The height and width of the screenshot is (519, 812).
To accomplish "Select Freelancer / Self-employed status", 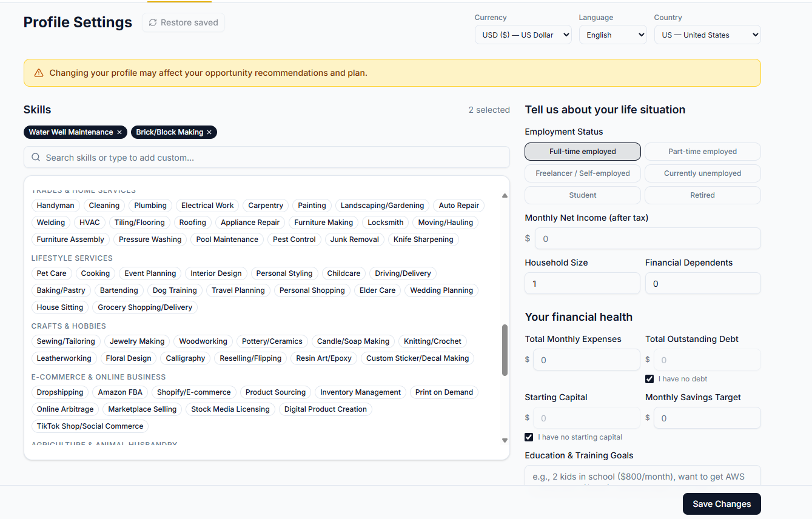I will 582,173.
